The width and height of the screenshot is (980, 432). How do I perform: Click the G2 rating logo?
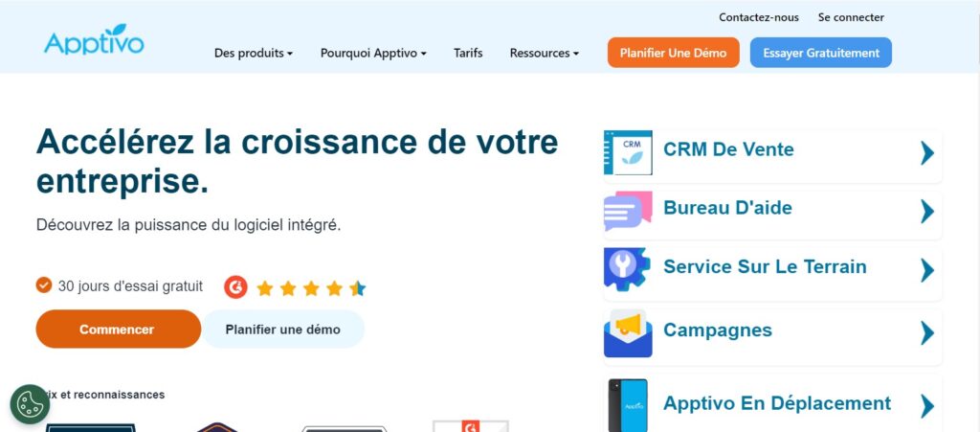235,287
